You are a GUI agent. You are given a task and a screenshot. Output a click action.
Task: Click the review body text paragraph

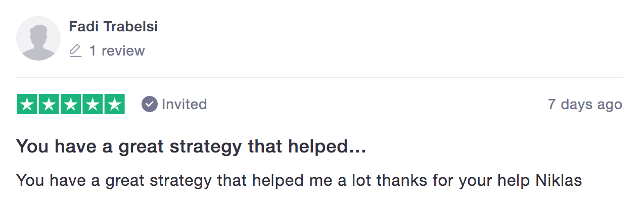tap(299, 181)
